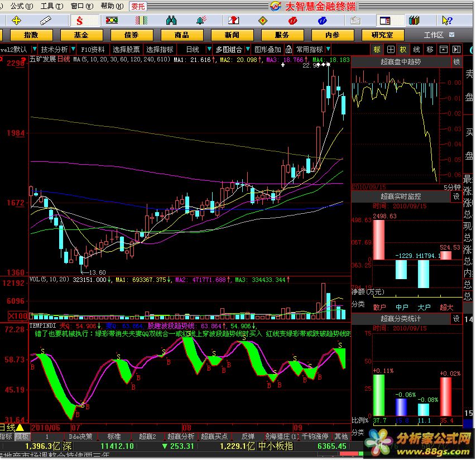
Task: Switch to the 模板 tab
Action: pyautogui.click(x=22, y=437)
